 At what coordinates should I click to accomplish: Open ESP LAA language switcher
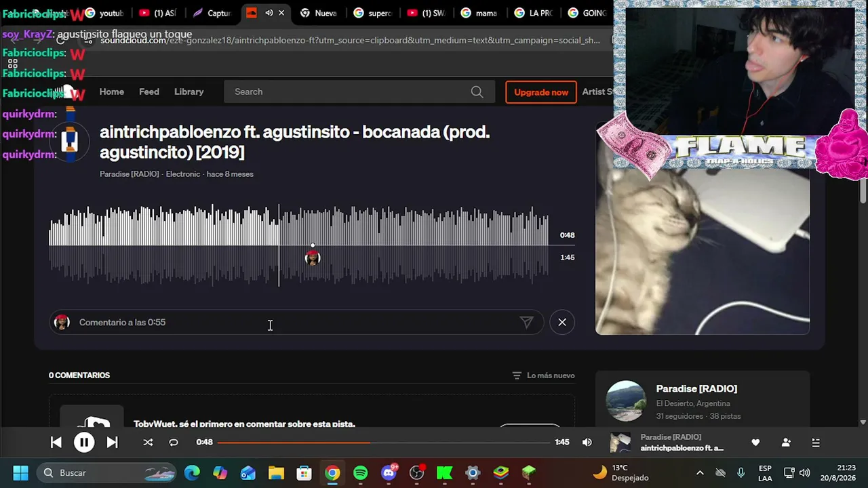[x=765, y=472]
